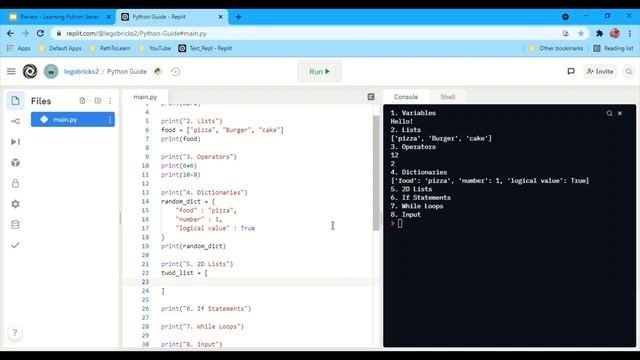Select the Files sidebar icon
Image resolution: width=640 pixels, height=360 pixels.
(15, 101)
